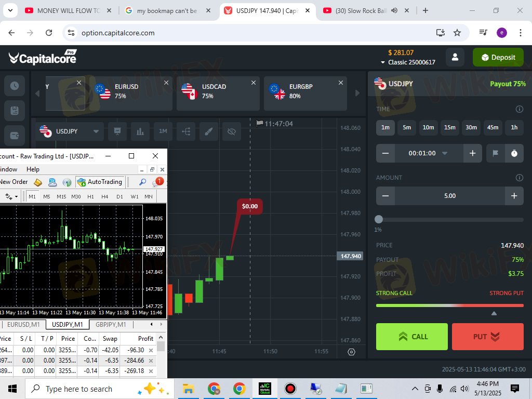Open Windows Start menu
This screenshot has width=532, height=399.
pos(12,389)
